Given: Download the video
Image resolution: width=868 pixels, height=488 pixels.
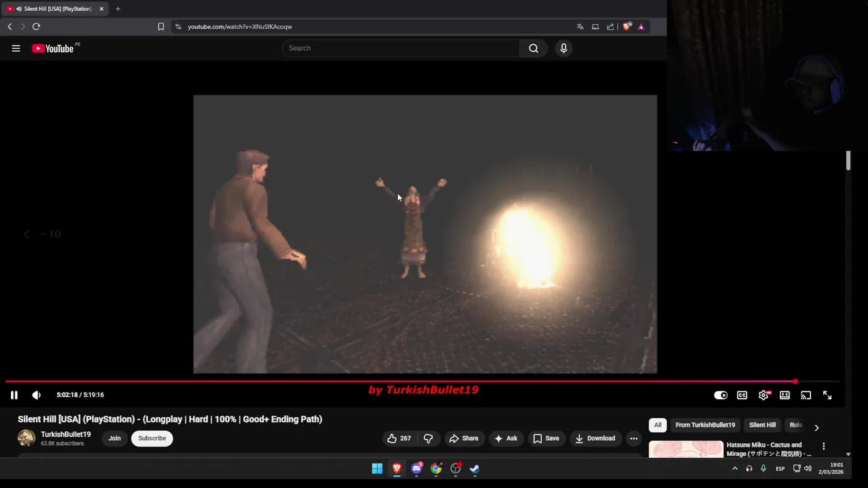Looking at the screenshot, I should (595, 439).
